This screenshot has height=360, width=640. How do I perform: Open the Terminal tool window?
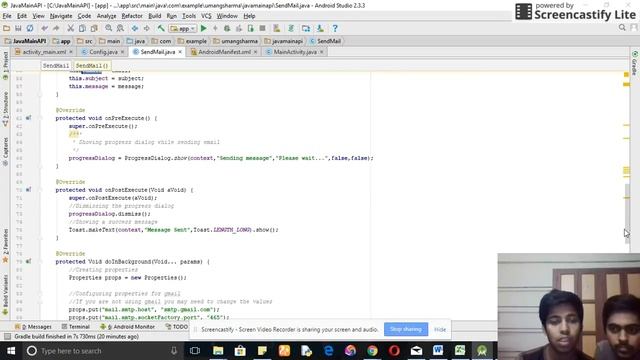(76, 327)
